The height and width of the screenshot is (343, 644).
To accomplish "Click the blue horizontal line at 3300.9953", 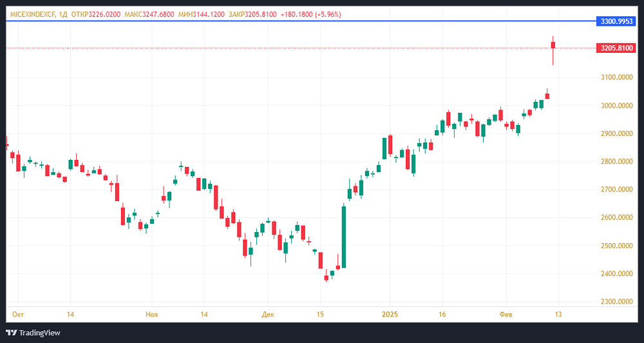I will pyautogui.click(x=301, y=21).
